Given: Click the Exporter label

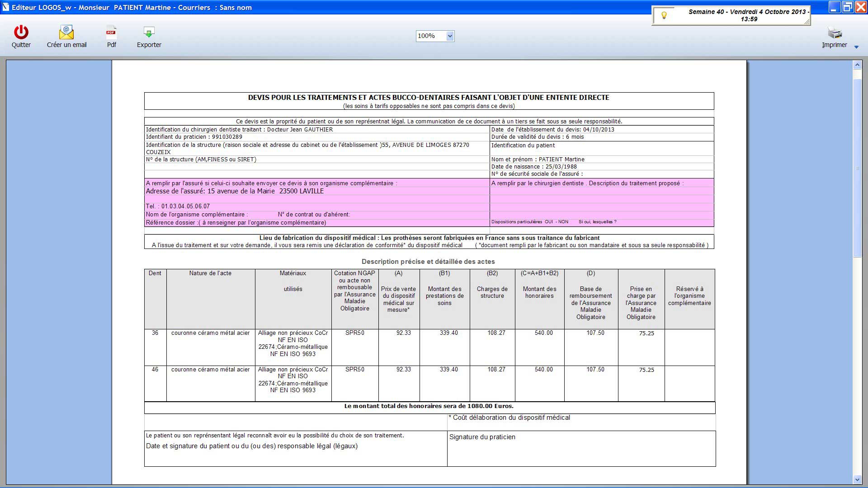Looking at the screenshot, I should (x=149, y=45).
